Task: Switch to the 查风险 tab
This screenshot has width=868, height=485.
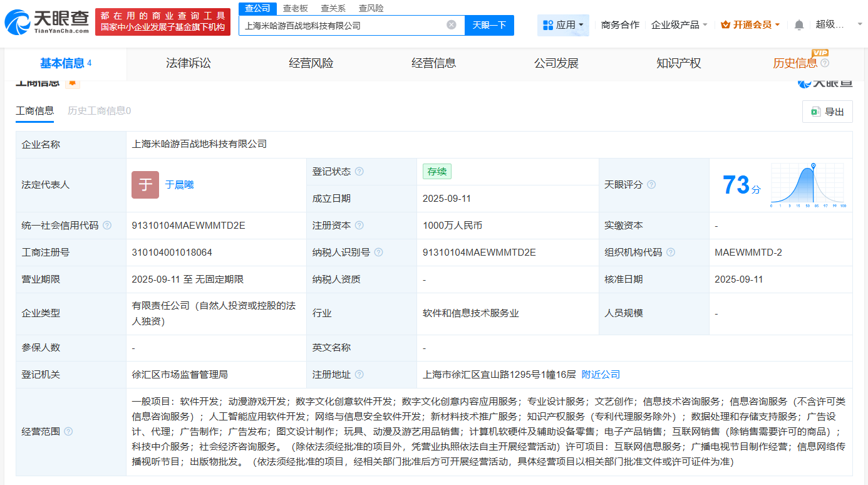Action: pos(371,8)
